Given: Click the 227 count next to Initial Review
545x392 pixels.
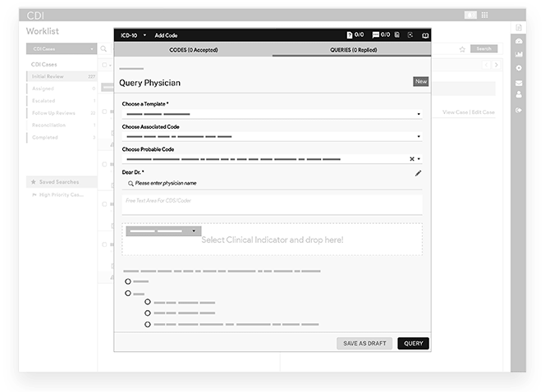Looking at the screenshot, I should coord(91,76).
